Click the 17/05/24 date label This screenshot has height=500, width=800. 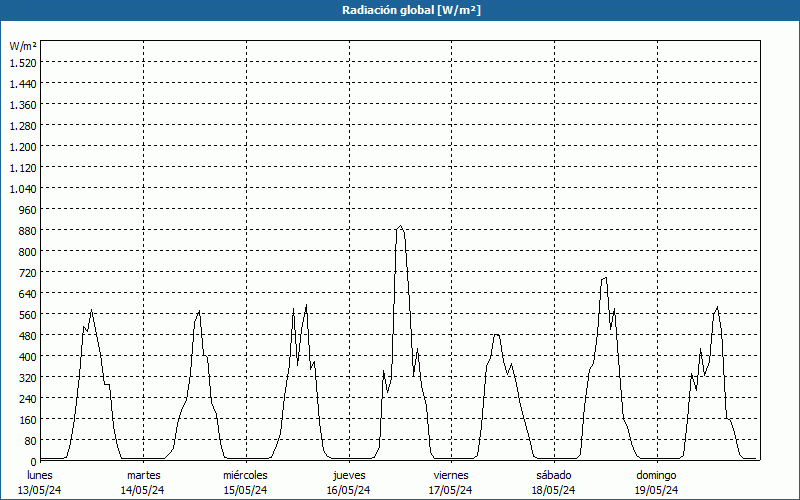451,490
